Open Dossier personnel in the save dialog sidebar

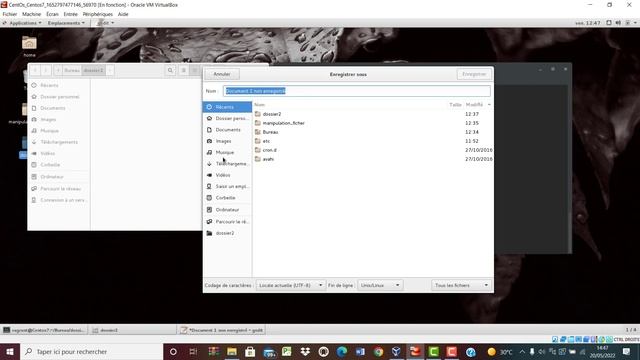click(x=227, y=118)
